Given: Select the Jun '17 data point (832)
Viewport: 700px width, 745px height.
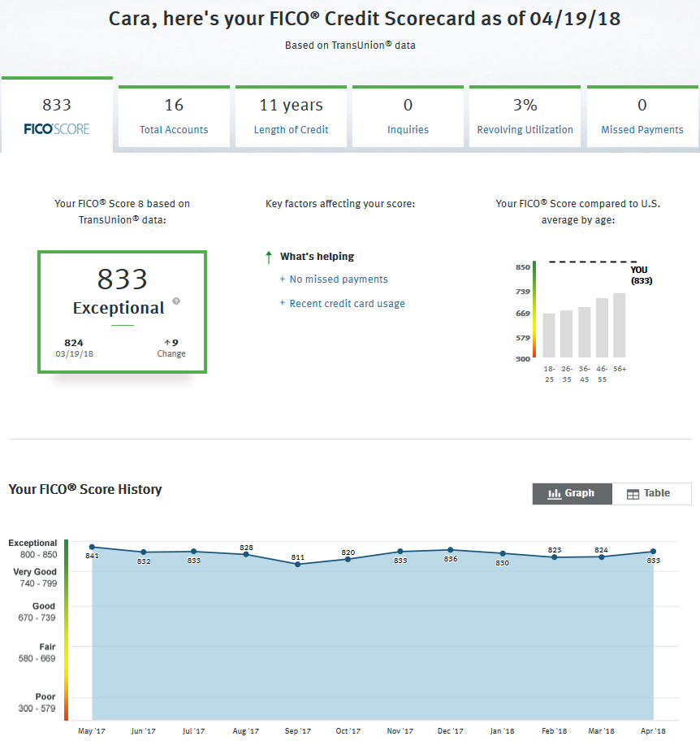Looking at the screenshot, I should [144, 552].
